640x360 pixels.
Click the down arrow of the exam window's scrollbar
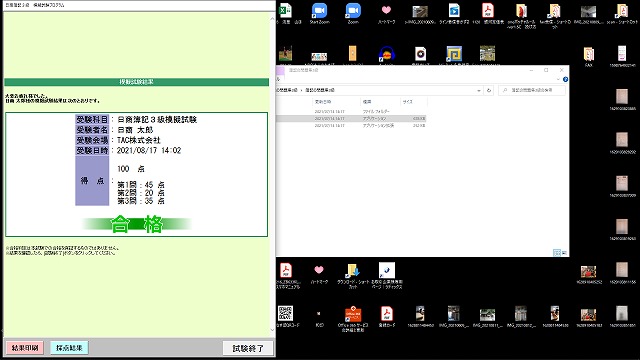[272, 330]
